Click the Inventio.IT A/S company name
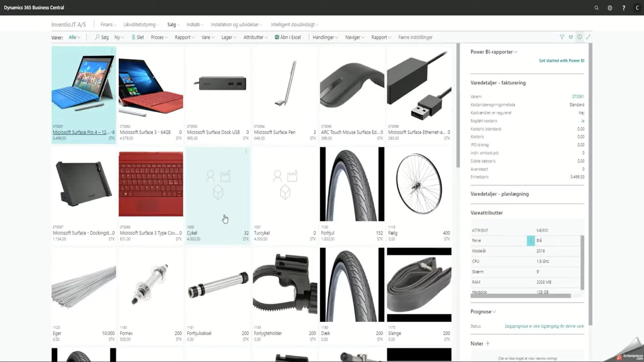Screen dimensions: 644x362 coord(68,24)
